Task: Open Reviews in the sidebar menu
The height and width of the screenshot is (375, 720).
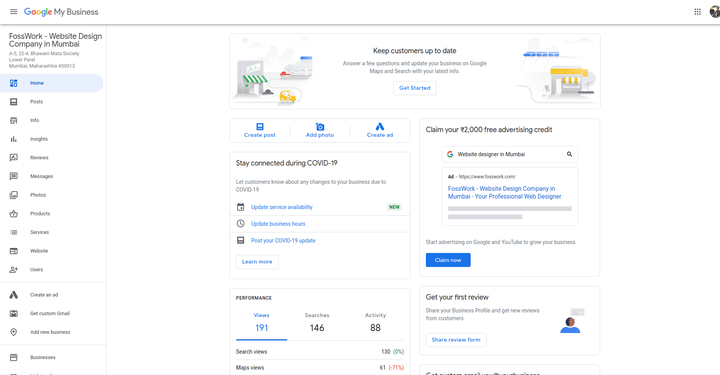Action: click(x=51, y=157)
